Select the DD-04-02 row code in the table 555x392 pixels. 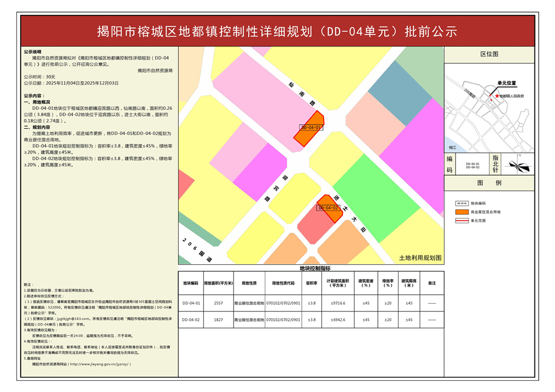(x=190, y=320)
